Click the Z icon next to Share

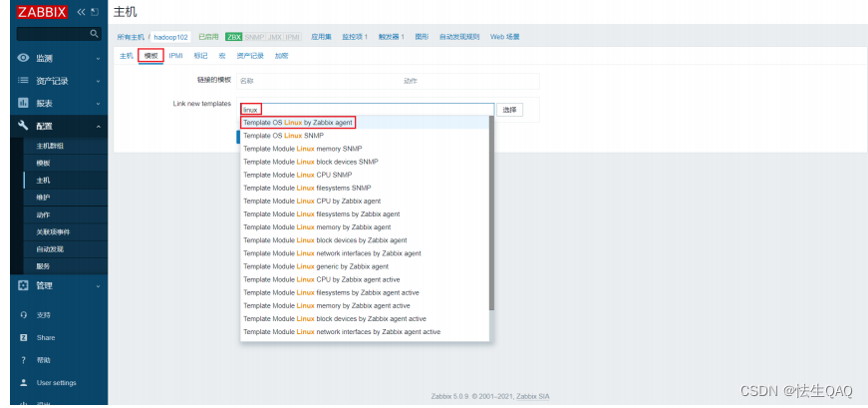point(23,337)
